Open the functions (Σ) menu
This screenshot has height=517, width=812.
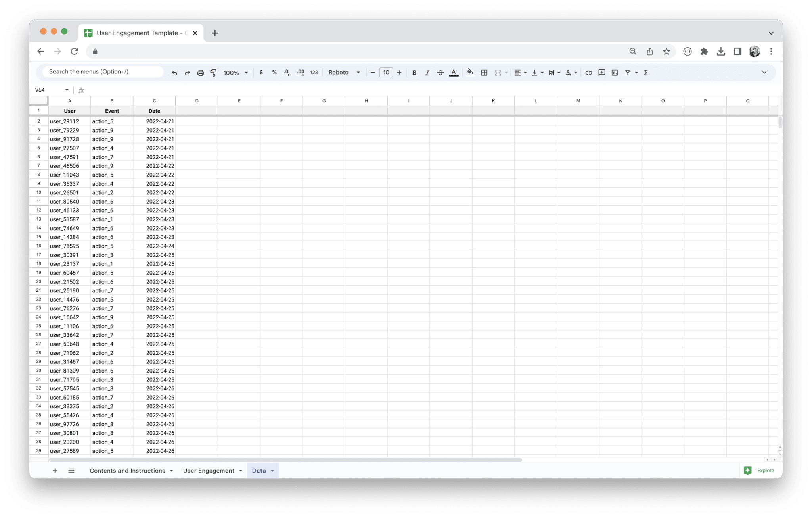pos(646,73)
